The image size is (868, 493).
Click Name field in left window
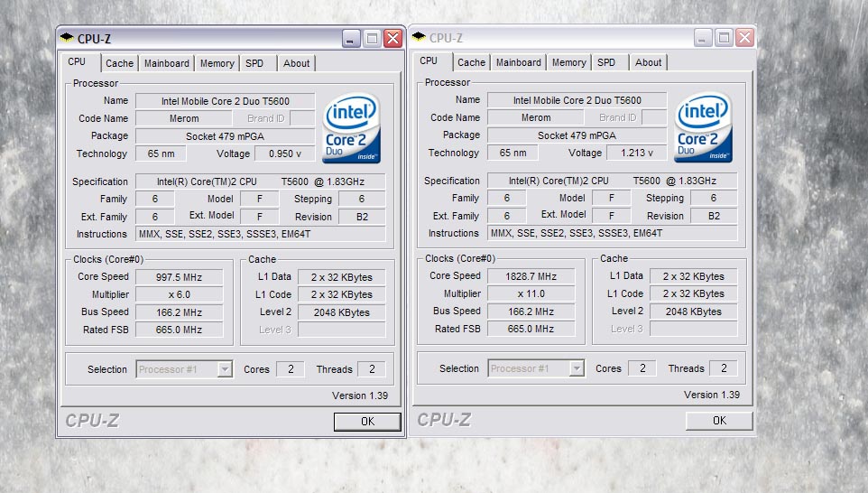tap(226, 101)
